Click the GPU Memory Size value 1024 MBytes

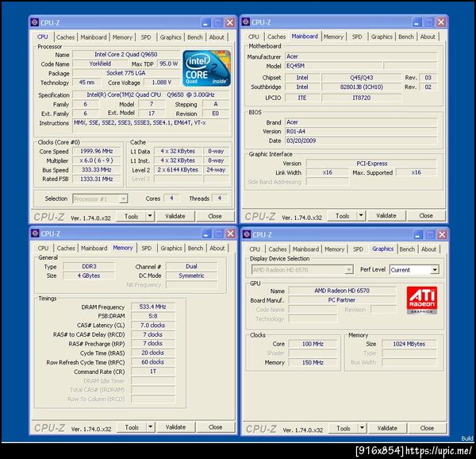click(x=409, y=344)
